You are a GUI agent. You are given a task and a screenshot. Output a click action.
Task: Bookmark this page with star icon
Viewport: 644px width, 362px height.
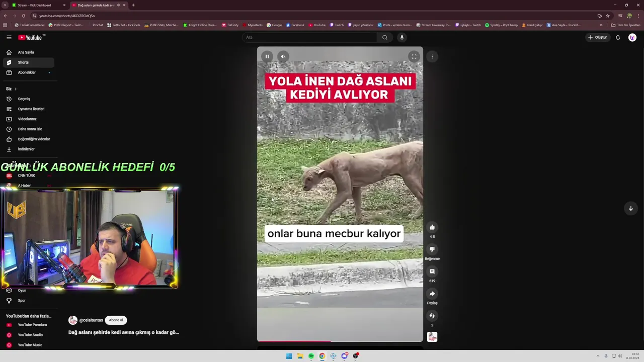[607, 16]
